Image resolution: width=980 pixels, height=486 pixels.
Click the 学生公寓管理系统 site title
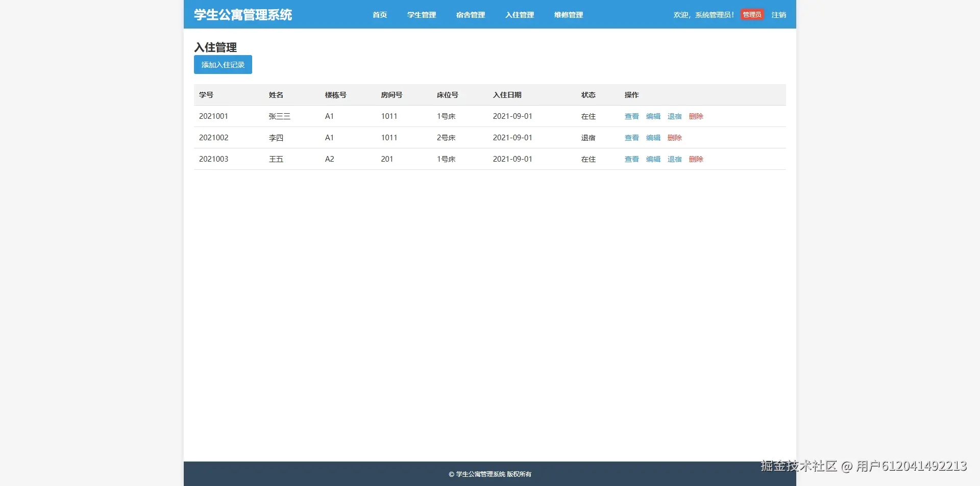point(243,15)
